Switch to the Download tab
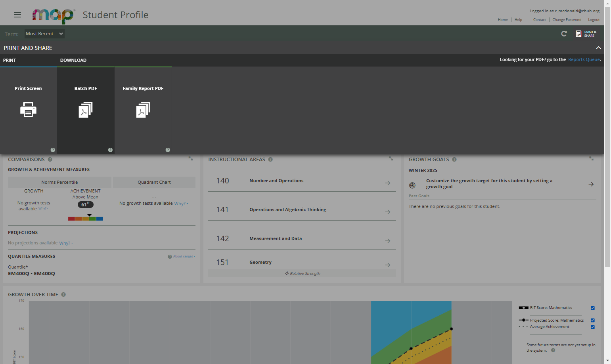The width and height of the screenshot is (611, 364). [x=73, y=60]
